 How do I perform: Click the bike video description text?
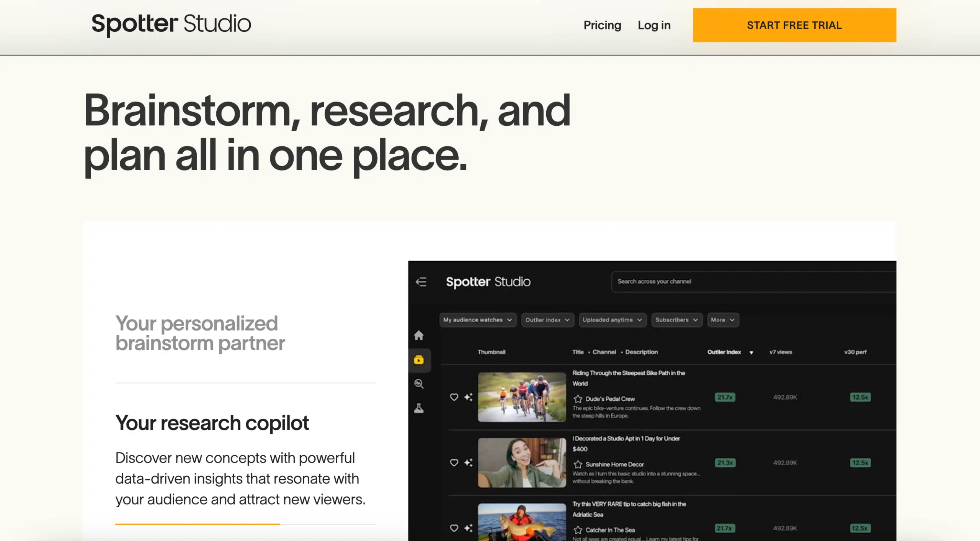click(636, 412)
